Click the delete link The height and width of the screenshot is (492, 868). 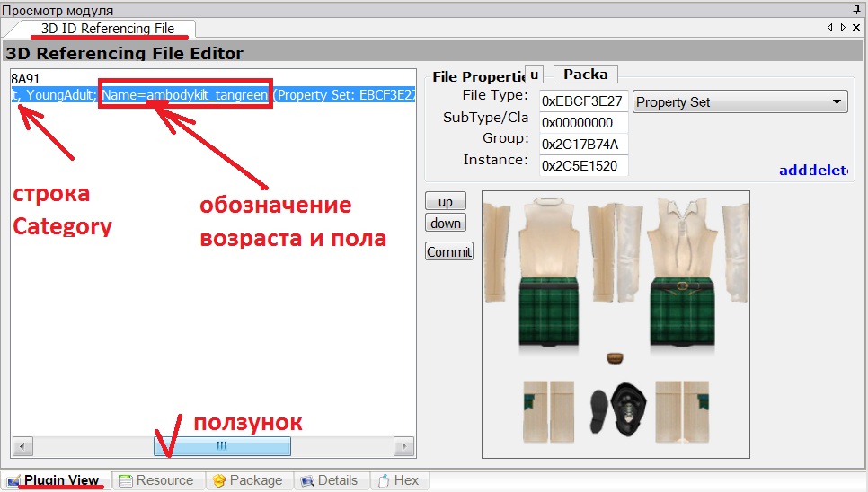829,170
